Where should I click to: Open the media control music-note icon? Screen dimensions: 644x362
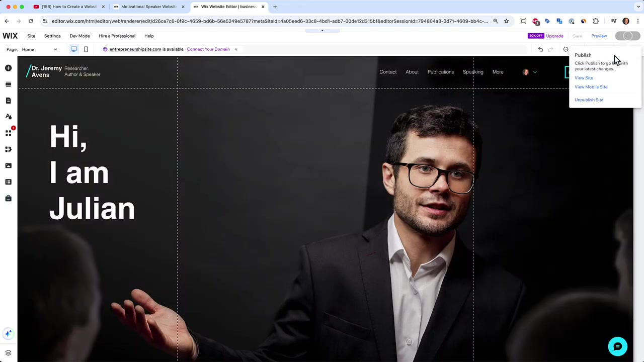click(x=614, y=21)
